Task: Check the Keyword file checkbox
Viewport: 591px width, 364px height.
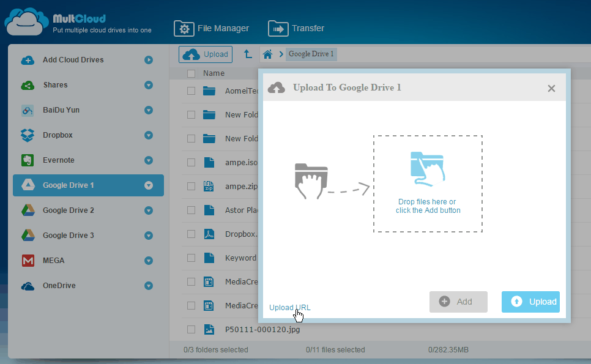Action: click(x=191, y=258)
